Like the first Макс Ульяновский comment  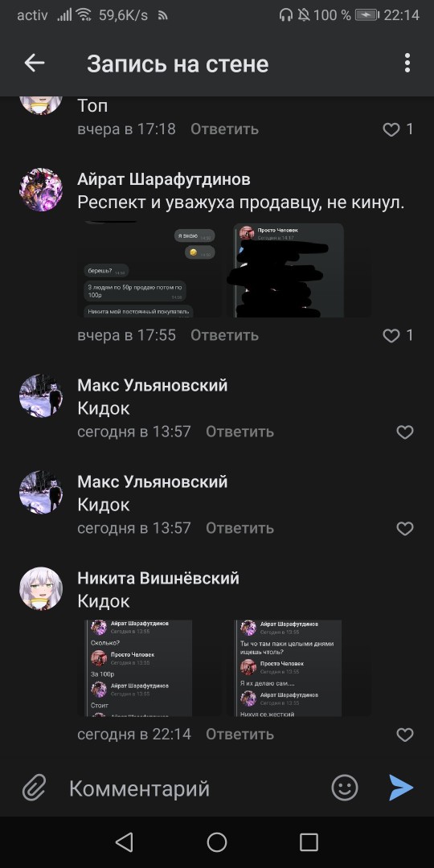pos(405,432)
